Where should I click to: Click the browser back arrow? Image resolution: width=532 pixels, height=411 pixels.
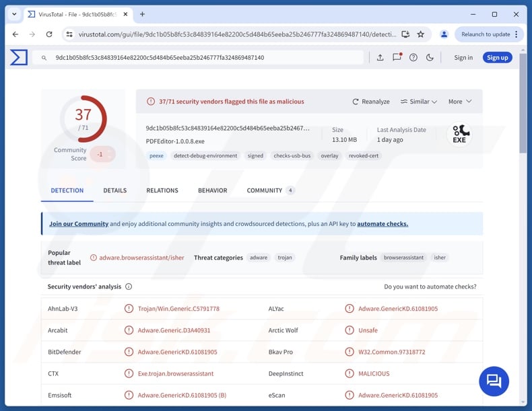coord(15,34)
